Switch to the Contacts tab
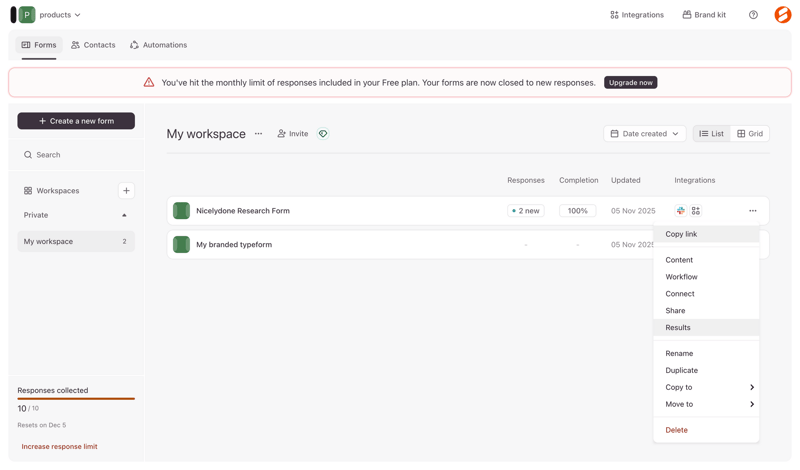This screenshot has width=800, height=470. (x=93, y=45)
